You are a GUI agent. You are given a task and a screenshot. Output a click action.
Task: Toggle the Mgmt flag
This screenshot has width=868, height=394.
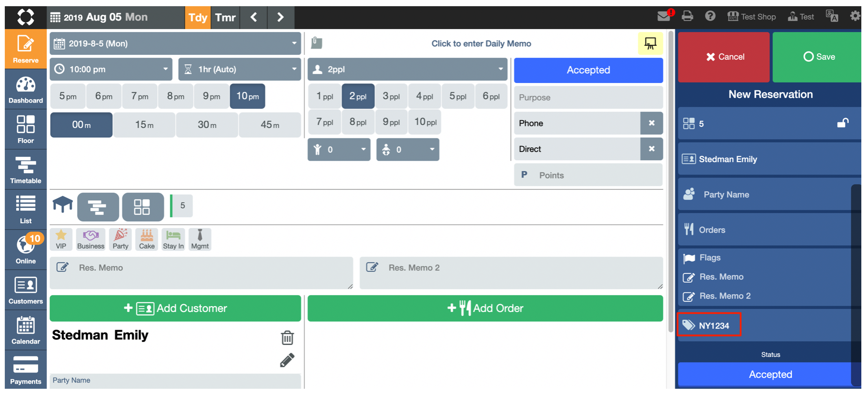pos(200,239)
